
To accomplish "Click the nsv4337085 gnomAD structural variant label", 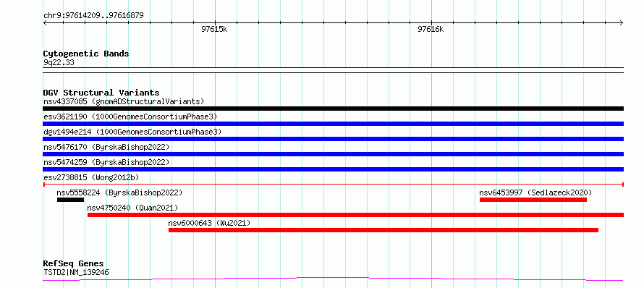I will coord(124,101).
